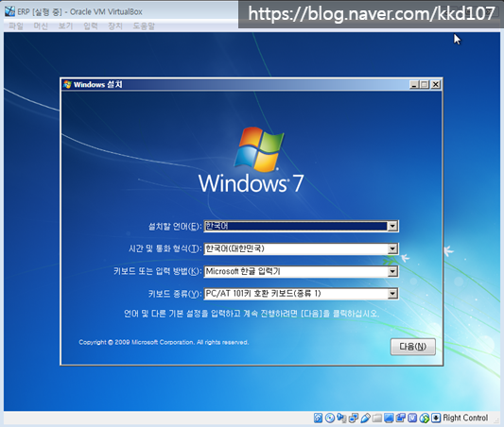Expand the 설치할 언어 dropdown
The width and height of the screenshot is (504, 427).
(392, 226)
